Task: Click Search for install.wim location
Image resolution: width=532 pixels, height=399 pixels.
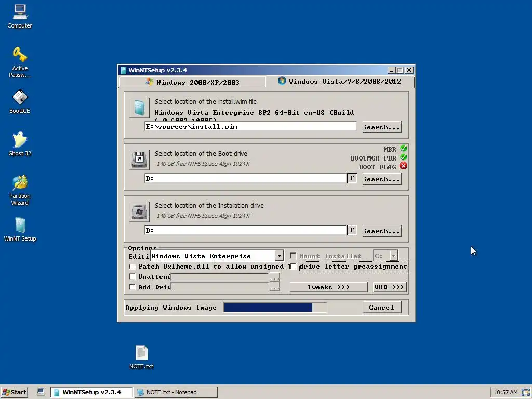Action: 382,127
